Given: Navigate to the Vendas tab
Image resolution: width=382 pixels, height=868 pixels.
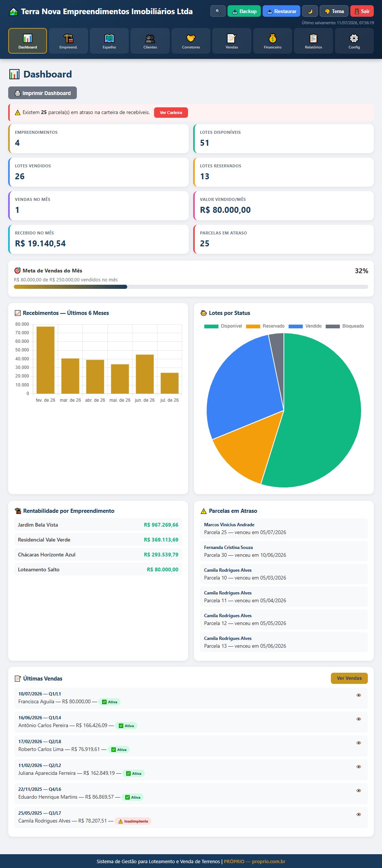Looking at the screenshot, I should 232,41.
